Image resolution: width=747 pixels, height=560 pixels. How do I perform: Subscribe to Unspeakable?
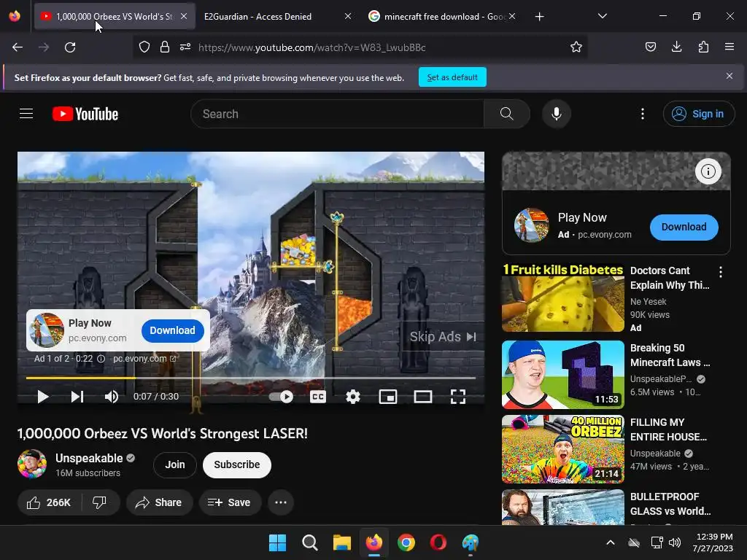click(237, 464)
